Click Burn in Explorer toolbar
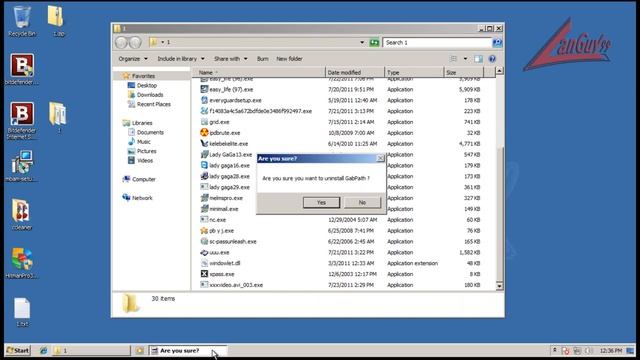 262,59
